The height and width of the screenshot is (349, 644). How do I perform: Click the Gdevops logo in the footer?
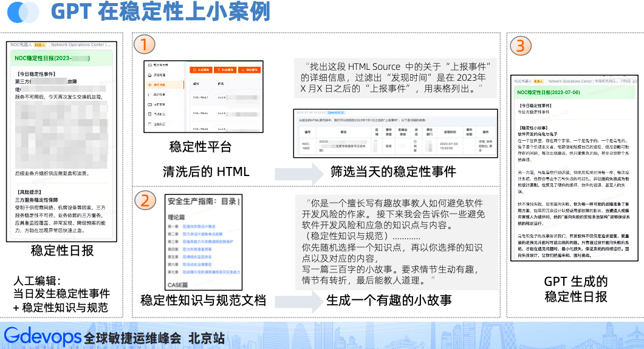tap(43, 337)
